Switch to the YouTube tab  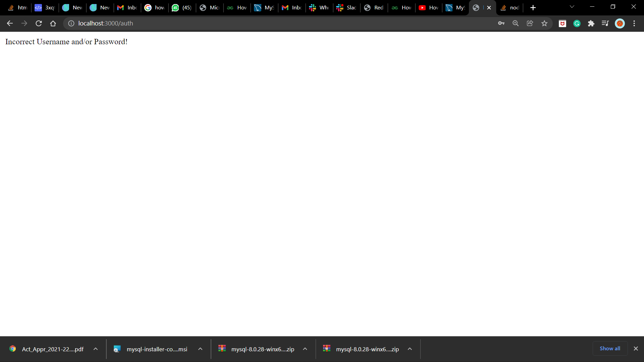click(x=428, y=7)
